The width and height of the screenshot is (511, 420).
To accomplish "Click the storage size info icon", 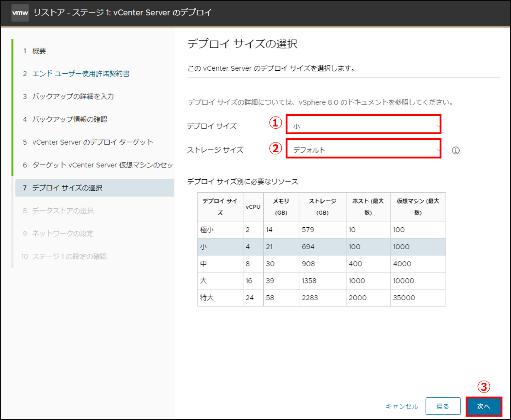I will pyautogui.click(x=456, y=150).
